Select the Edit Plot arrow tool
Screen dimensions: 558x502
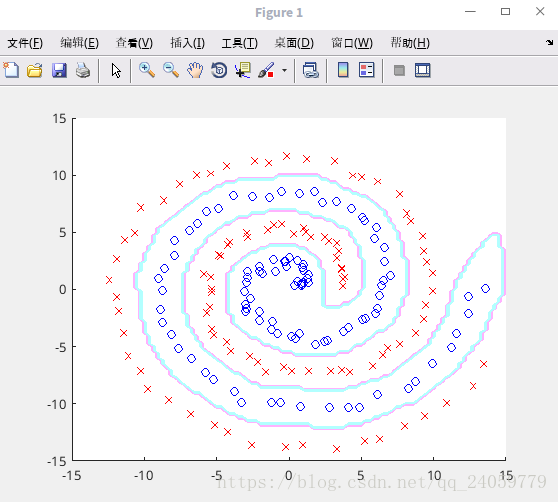pyautogui.click(x=116, y=70)
